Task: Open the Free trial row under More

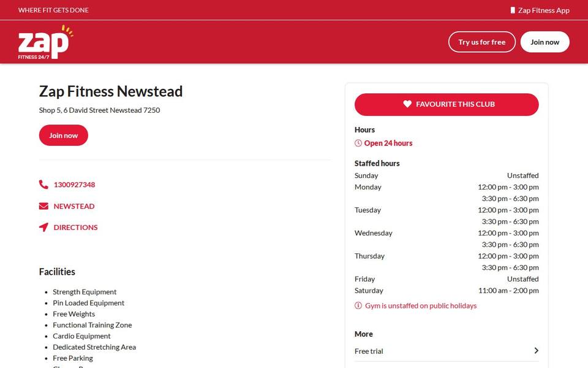Action: click(x=447, y=351)
